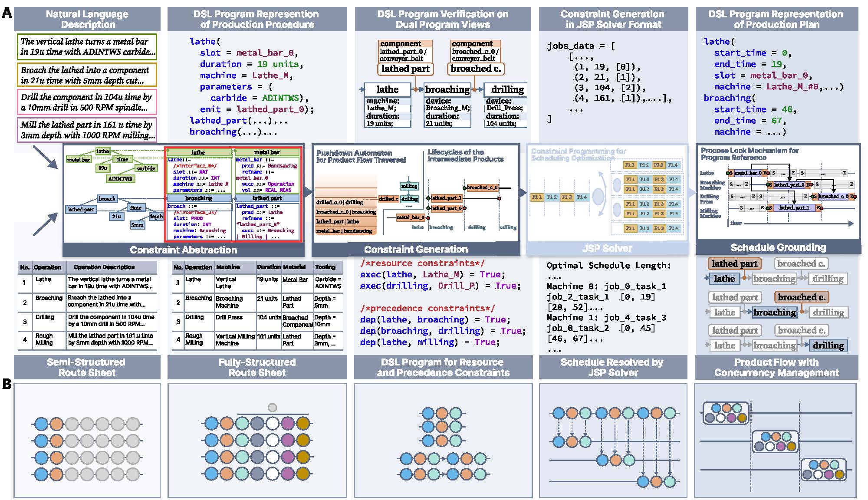Click the Constraint Generation panel label
This screenshot has height=500, width=868.
coord(416,250)
